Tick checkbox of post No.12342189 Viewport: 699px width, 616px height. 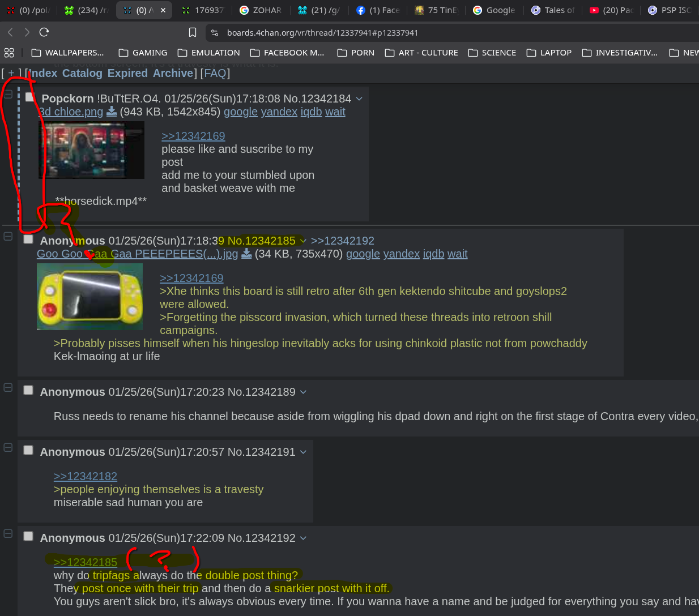tap(28, 390)
